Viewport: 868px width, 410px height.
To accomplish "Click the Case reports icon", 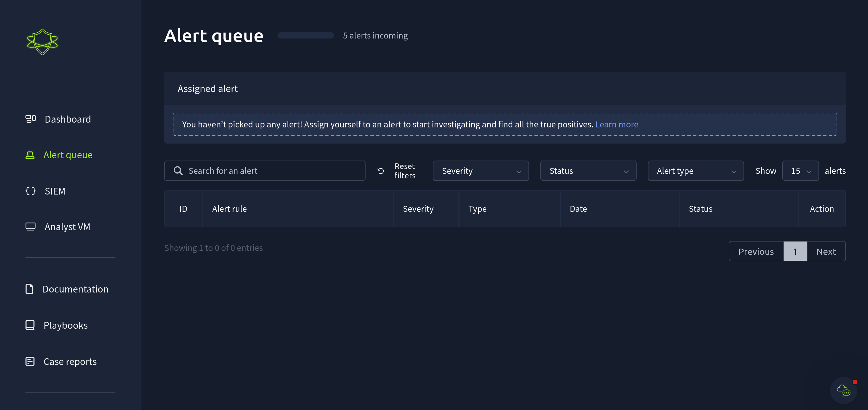I will click(x=30, y=361).
